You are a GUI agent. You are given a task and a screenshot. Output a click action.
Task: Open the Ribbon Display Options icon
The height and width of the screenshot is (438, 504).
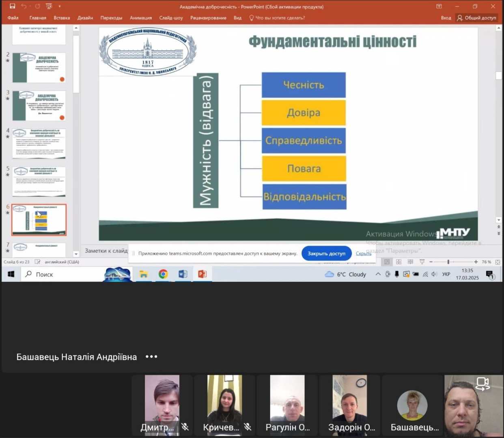[x=439, y=6]
